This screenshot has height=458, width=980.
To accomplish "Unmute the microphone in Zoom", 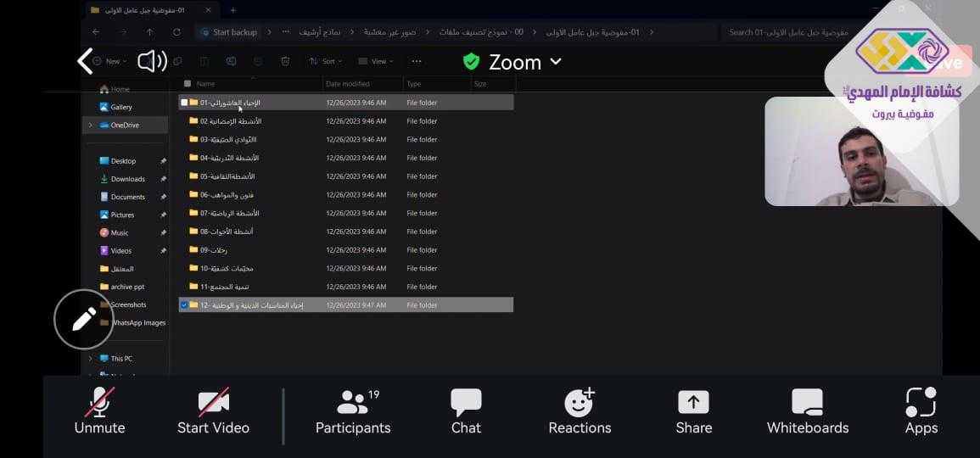I will [99, 411].
